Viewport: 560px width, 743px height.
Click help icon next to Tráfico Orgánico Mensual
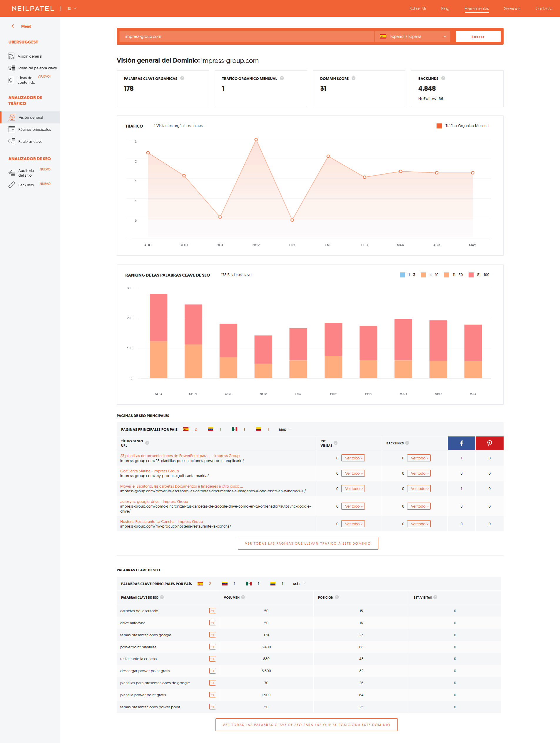(x=282, y=78)
